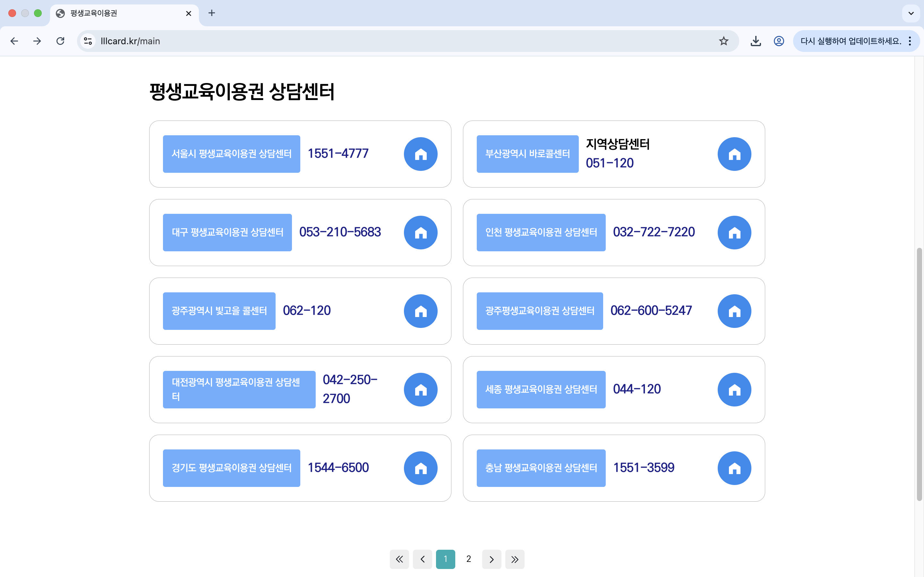The height and width of the screenshot is (577, 924).
Task: Jump to first page double arrow
Action: click(x=399, y=559)
